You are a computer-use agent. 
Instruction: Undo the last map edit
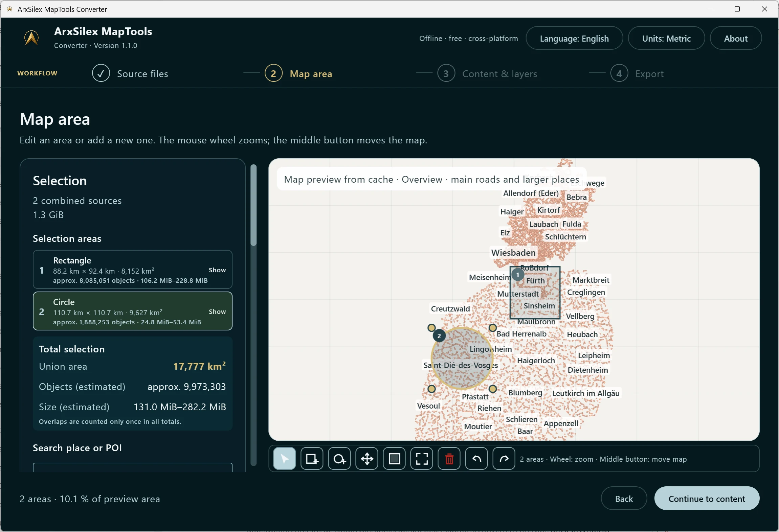click(x=476, y=459)
